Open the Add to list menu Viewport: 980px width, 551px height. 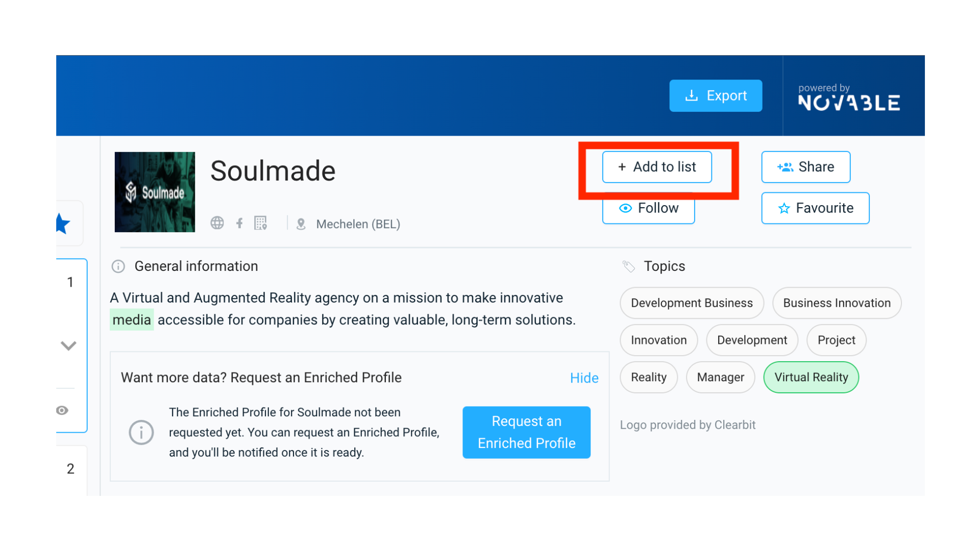pyautogui.click(x=657, y=167)
